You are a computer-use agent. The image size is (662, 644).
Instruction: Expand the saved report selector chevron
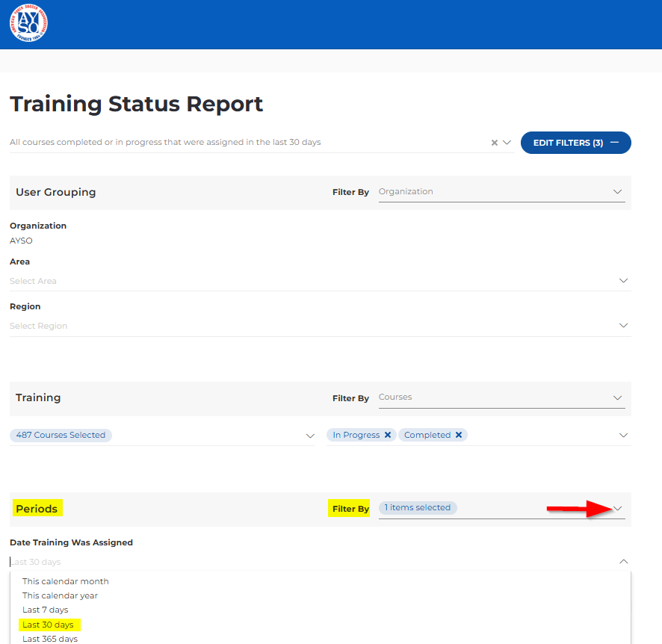(507, 143)
